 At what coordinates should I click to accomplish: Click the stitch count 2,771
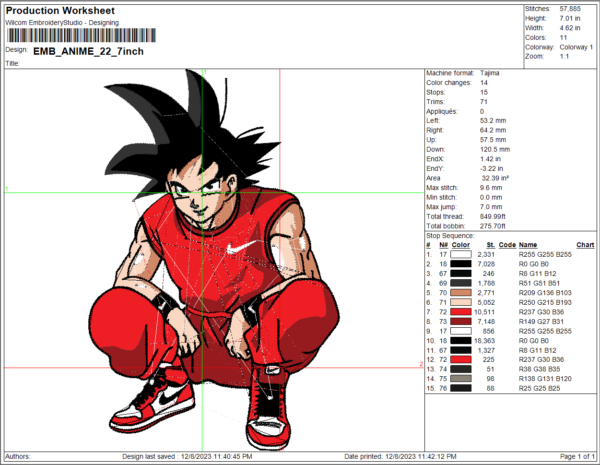pyautogui.click(x=486, y=293)
